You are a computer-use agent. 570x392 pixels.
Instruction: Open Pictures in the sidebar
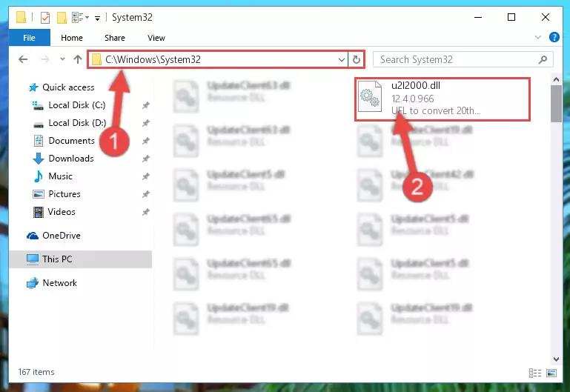[x=64, y=194]
